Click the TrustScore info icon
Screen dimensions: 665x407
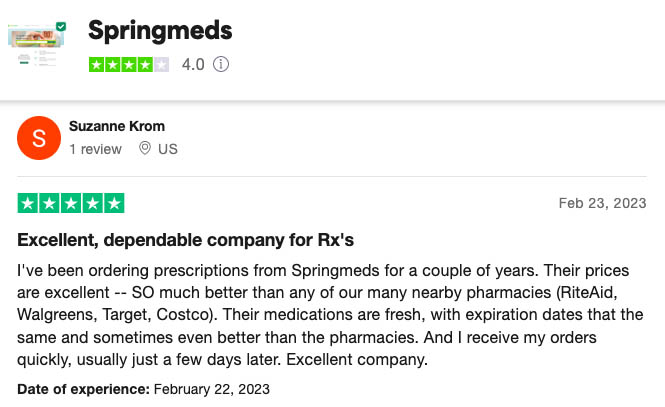(221, 64)
